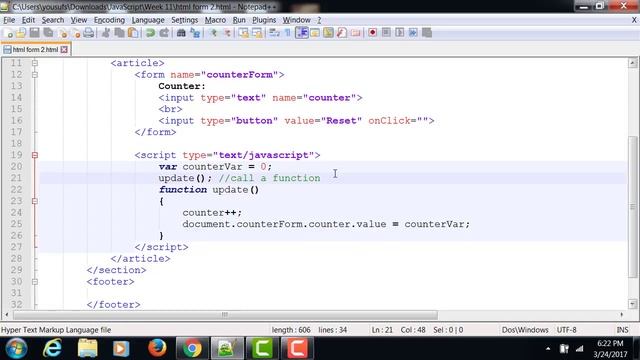Image resolution: width=640 pixels, height=360 pixels.
Task: Cut selection with the scissors icon
Action: click(x=106, y=33)
